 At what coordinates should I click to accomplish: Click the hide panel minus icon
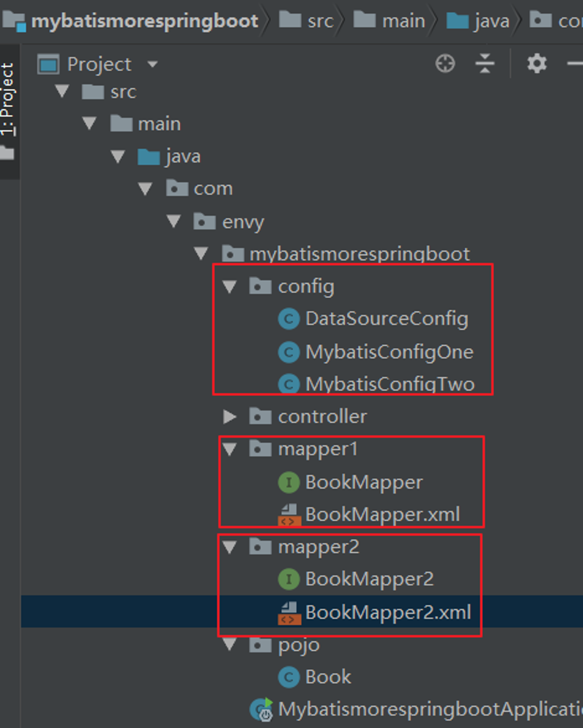[575, 64]
